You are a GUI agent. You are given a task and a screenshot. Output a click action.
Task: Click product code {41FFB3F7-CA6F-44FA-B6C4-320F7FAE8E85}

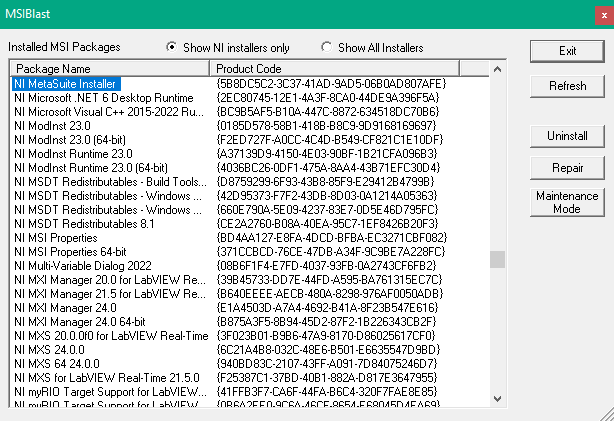point(327,392)
